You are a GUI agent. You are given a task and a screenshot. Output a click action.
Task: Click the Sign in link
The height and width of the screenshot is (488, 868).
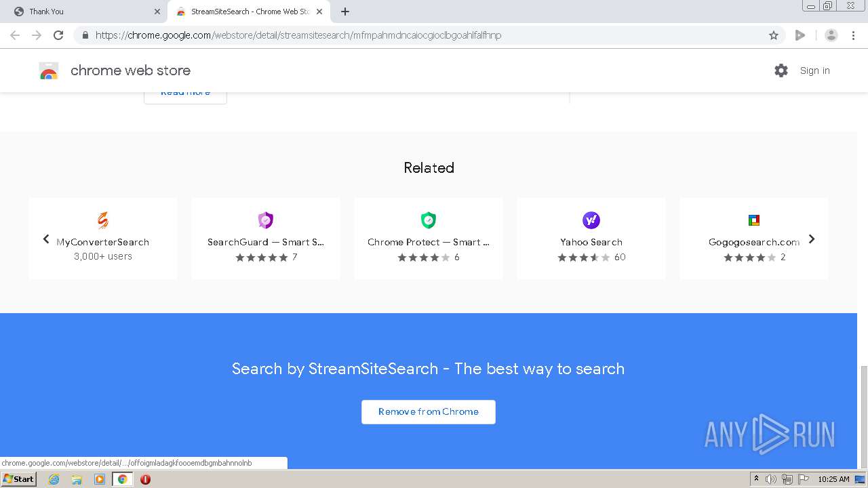814,70
